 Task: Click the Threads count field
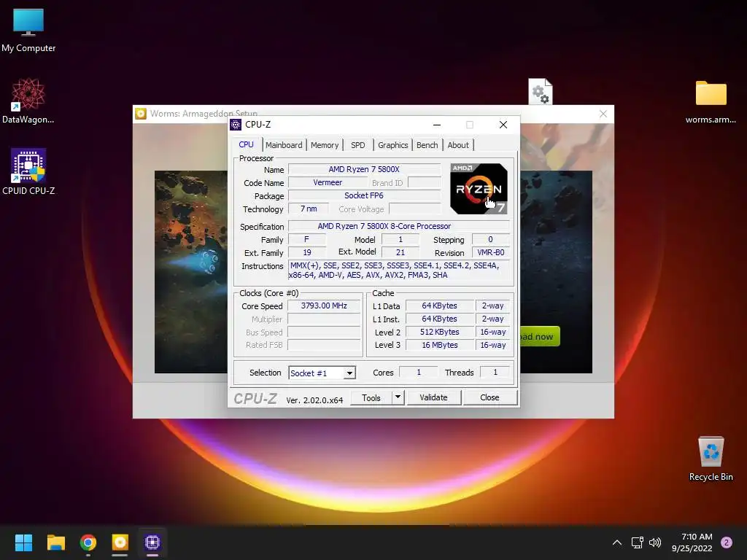[495, 373]
